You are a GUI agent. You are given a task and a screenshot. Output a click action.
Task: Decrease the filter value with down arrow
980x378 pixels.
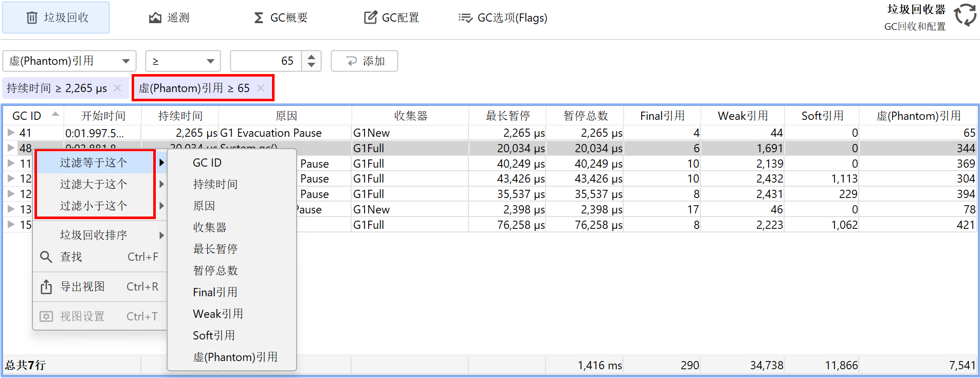tap(312, 65)
